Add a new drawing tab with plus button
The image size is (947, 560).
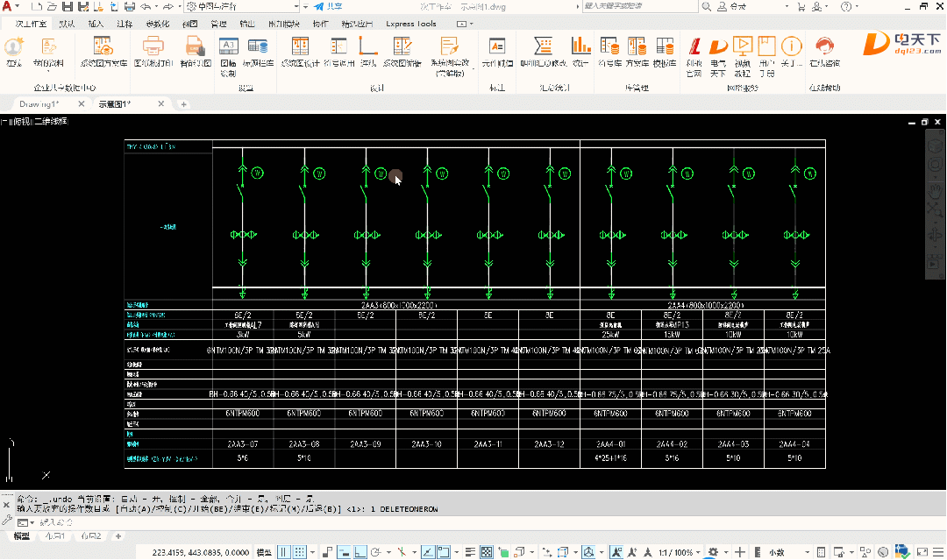tap(184, 104)
